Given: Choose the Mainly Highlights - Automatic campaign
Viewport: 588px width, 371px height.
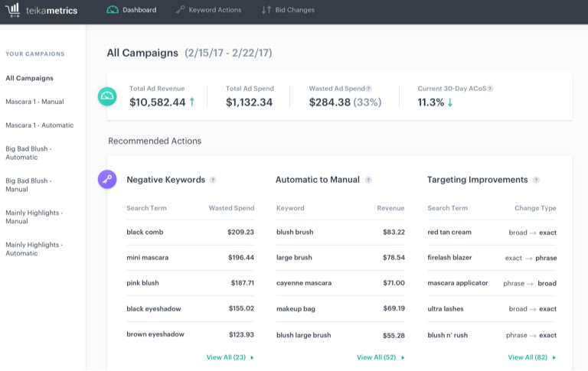Looking at the screenshot, I should point(34,249).
